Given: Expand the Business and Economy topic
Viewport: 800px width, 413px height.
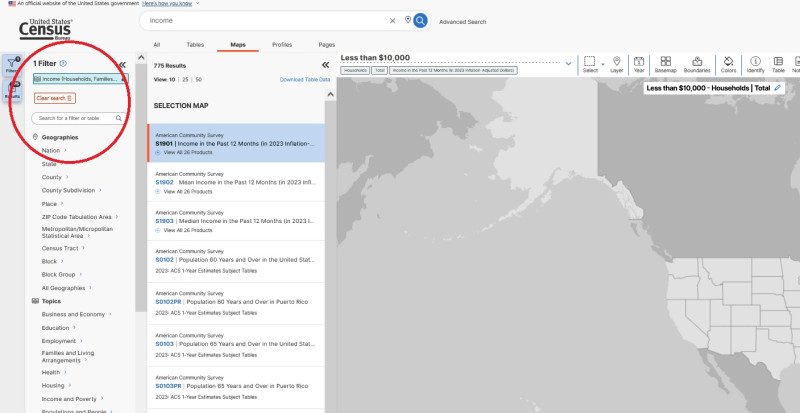Looking at the screenshot, I should tap(110, 314).
